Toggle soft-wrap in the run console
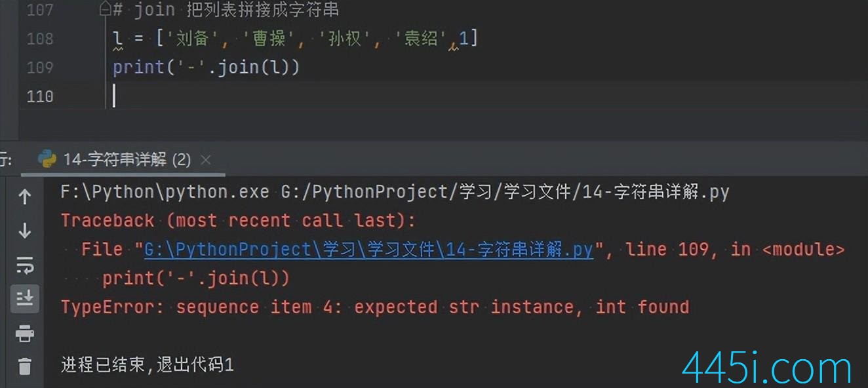The height and width of the screenshot is (388, 868). coord(25,265)
